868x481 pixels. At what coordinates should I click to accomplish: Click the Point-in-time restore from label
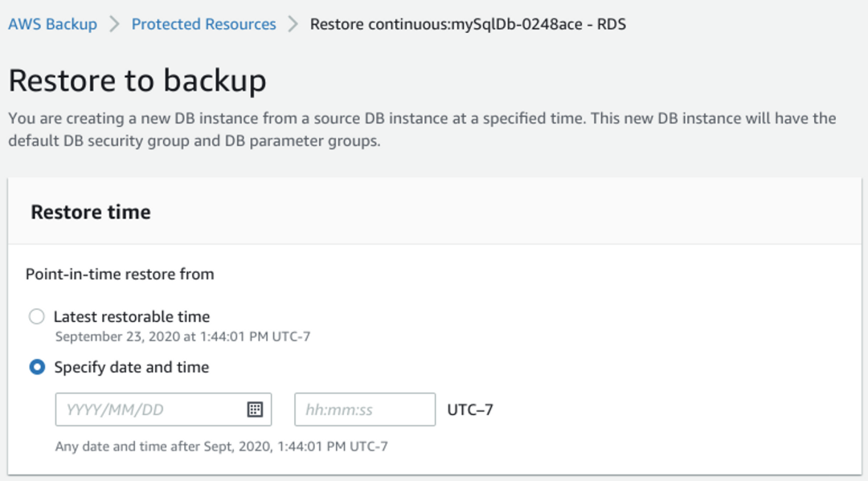click(x=120, y=274)
